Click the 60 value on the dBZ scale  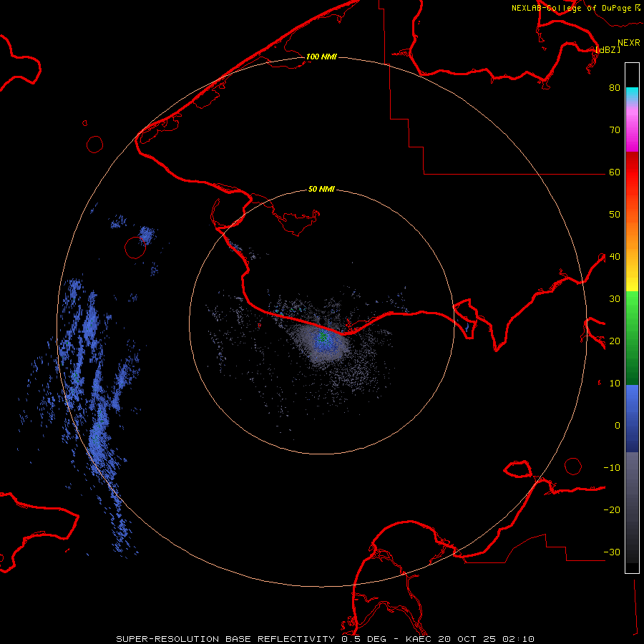pyautogui.click(x=615, y=172)
